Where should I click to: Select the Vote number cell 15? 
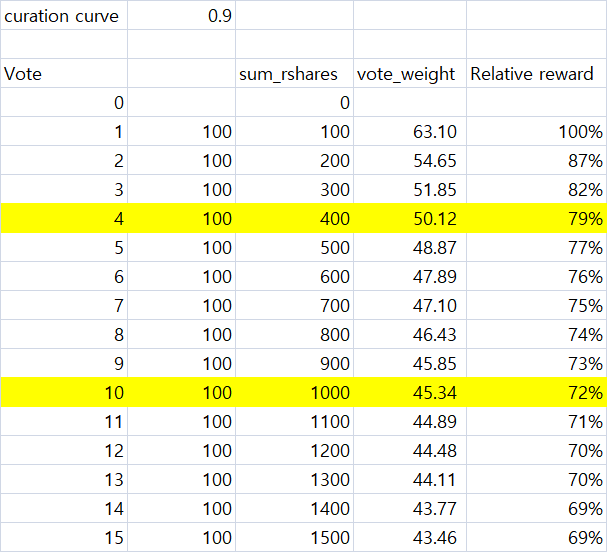(x=64, y=537)
